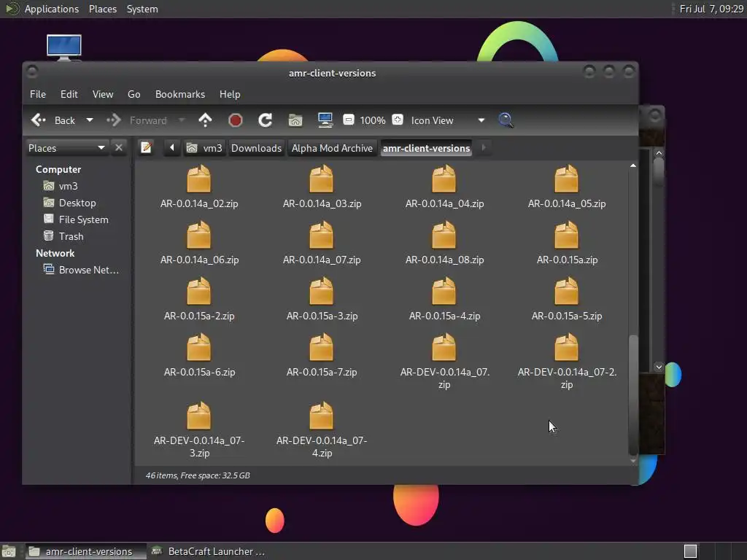Close the Places sidebar pane
Screen dimensions: 747x560
tap(119, 148)
